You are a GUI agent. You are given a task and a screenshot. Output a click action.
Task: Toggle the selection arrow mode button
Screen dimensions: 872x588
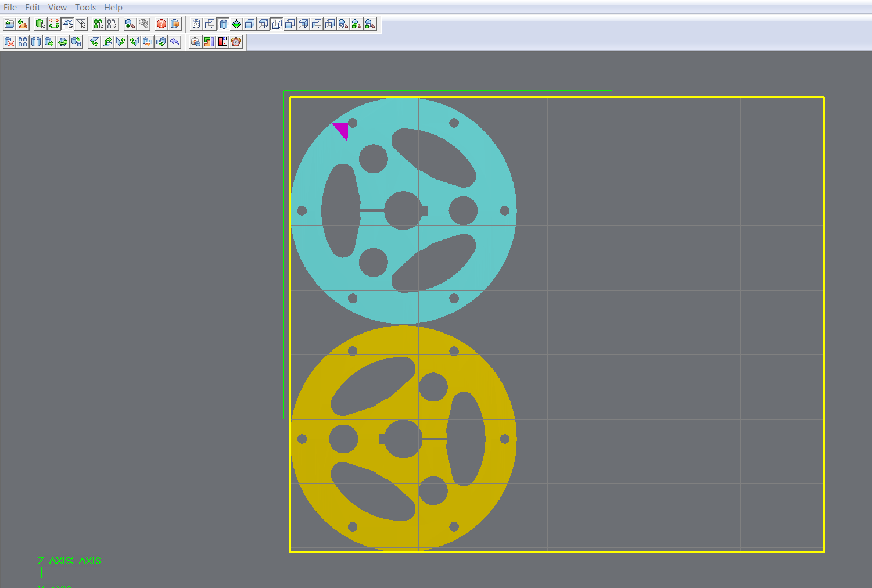pos(67,24)
